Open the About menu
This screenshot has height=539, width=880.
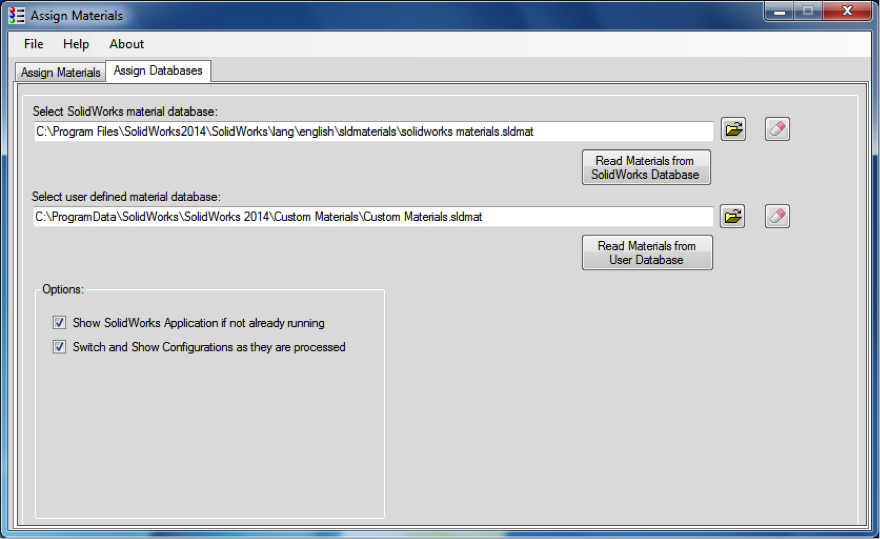[x=126, y=44]
